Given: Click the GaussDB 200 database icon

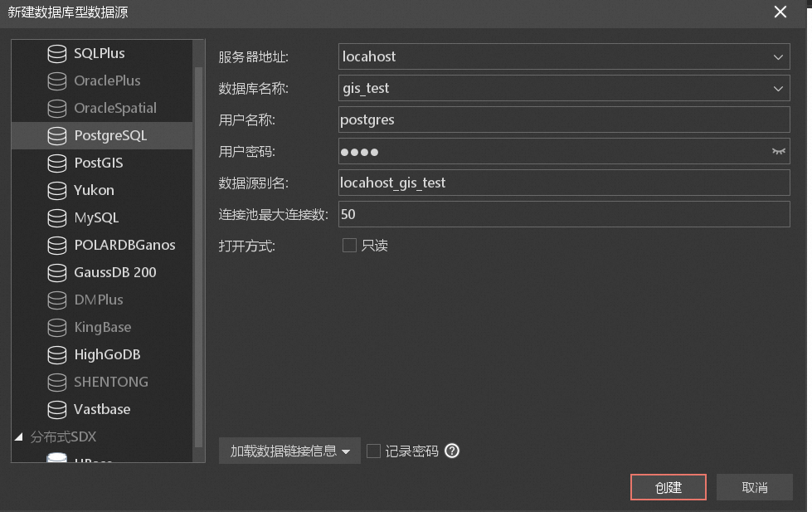Looking at the screenshot, I should pyautogui.click(x=57, y=272).
